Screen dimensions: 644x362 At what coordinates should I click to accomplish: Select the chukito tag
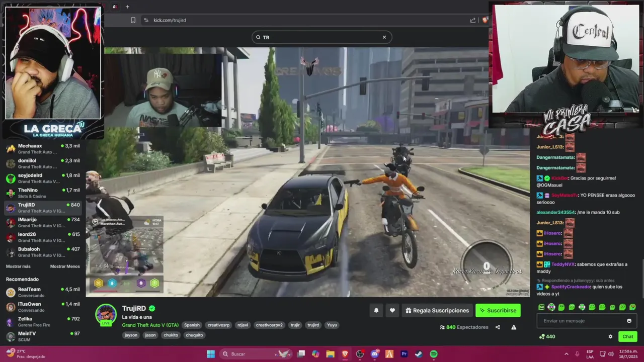171,335
